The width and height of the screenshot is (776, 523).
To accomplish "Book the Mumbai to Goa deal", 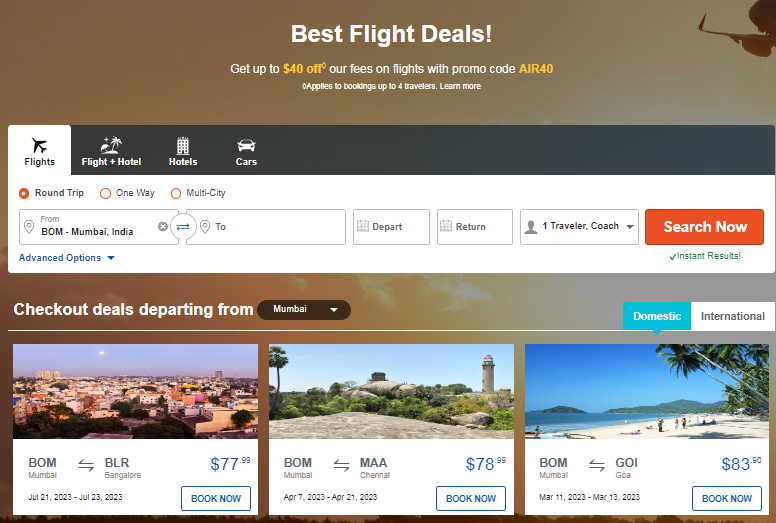I will point(727,498).
